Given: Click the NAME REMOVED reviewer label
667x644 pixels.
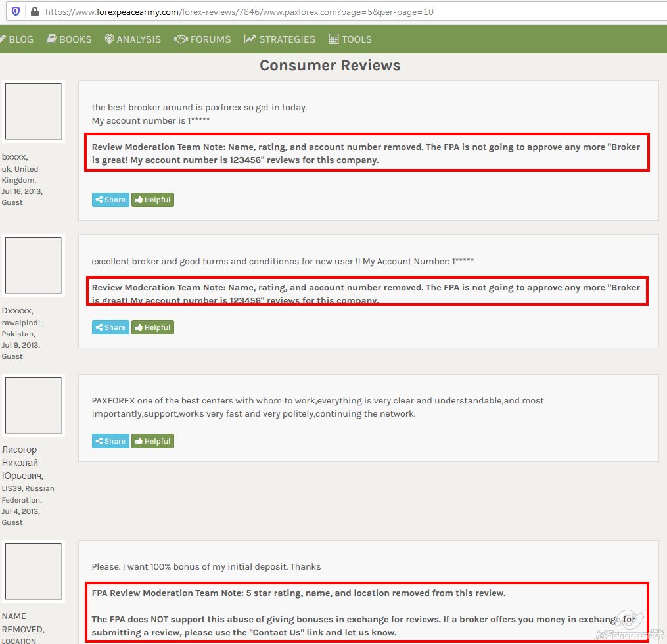Looking at the screenshot, I should (x=22, y=623).
